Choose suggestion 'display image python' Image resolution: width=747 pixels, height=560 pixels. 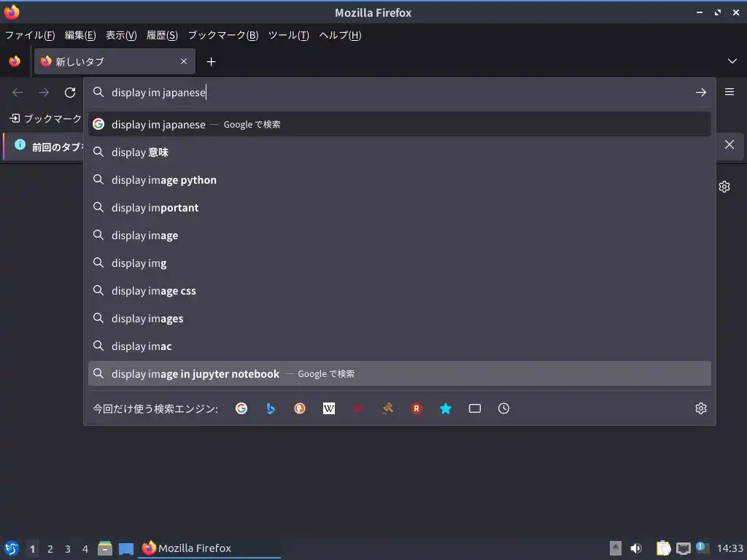coord(399,180)
